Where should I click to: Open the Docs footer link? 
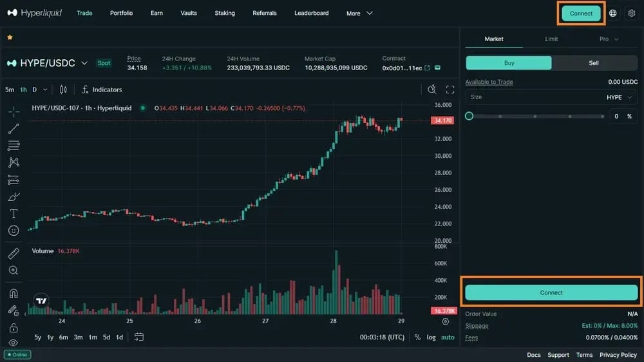click(x=533, y=355)
